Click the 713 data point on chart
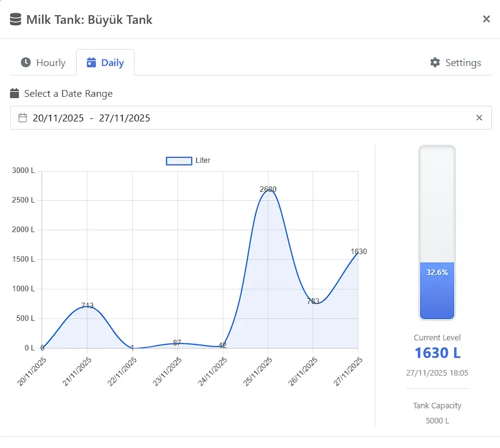Screen dimensions: 500x448 pyautogui.click(x=87, y=306)
